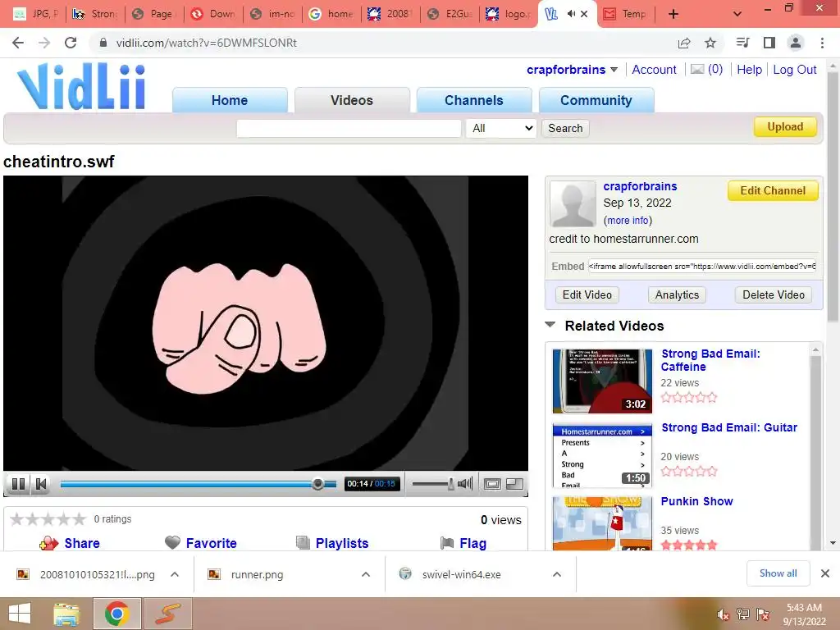Screen dimensions: 840x630
Task: Open Windows Start menu
Action: 20,614
